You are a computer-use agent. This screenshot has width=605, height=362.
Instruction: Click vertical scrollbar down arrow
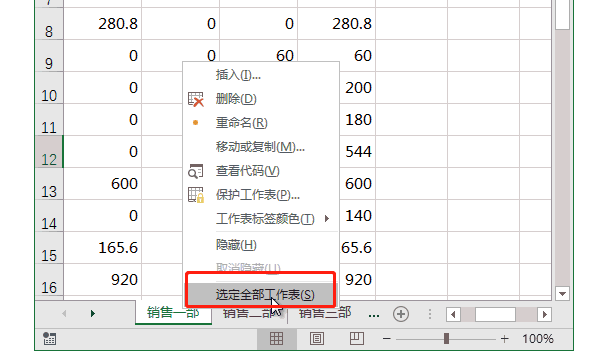point(562,294)
